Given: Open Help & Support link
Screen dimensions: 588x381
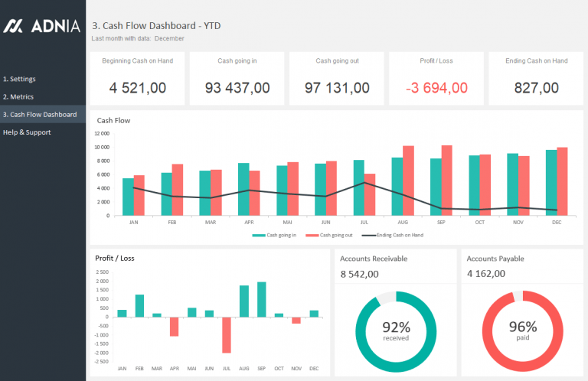Looking at the screenshot, I should pos(27,132).
